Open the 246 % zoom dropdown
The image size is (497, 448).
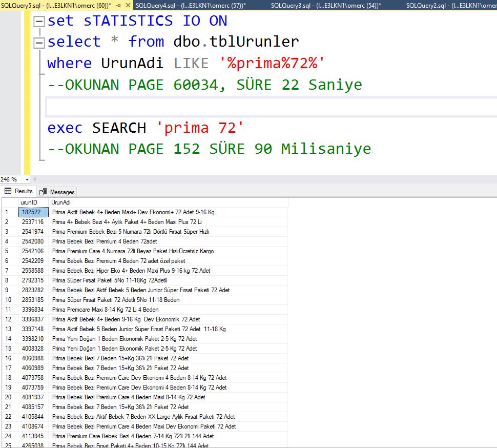coord(27,179)
